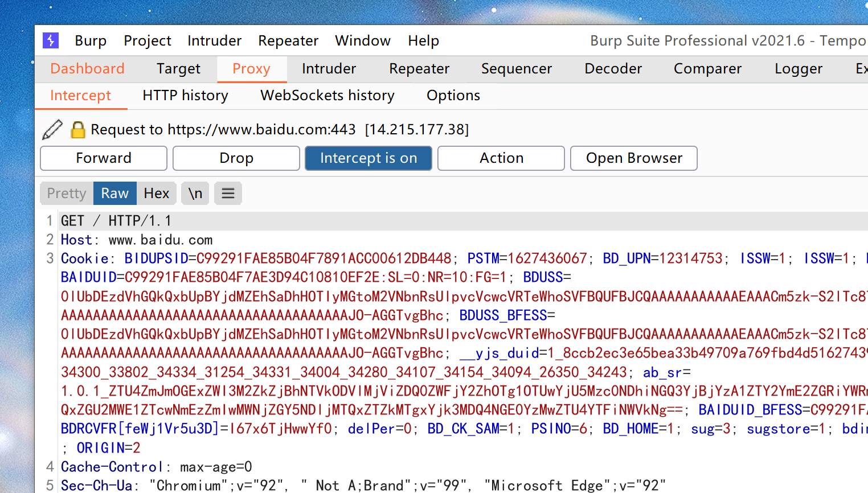
Task: Click the Sec-Ch-Ua header name
Action: 96,486
